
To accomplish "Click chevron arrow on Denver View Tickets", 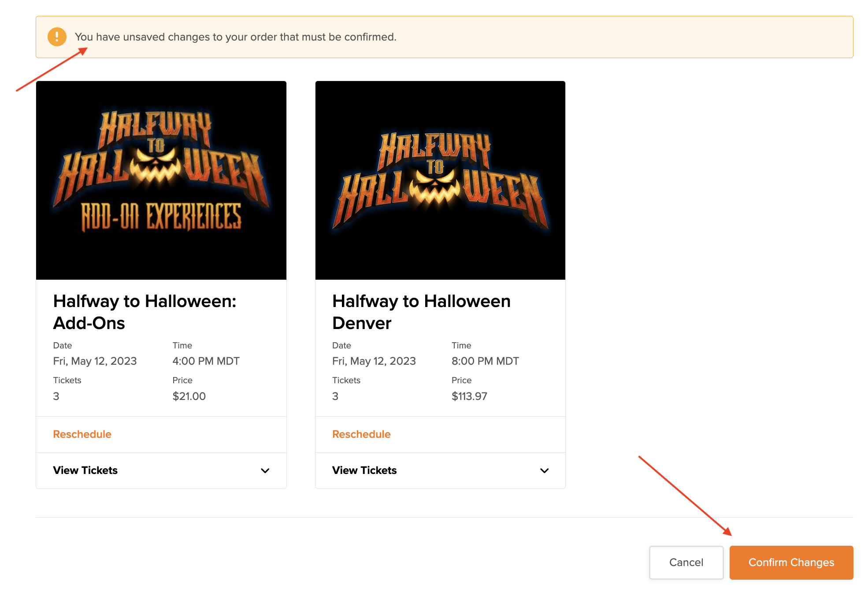I will click(544, 470).
